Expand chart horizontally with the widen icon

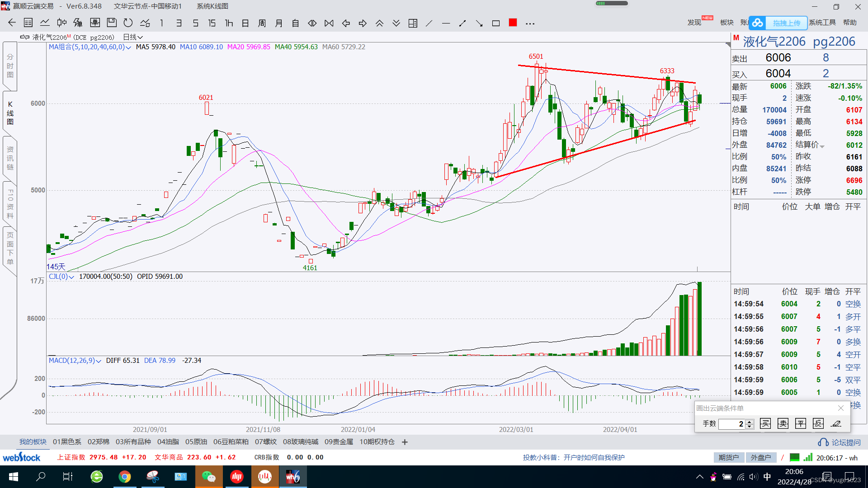coord(312,23)
